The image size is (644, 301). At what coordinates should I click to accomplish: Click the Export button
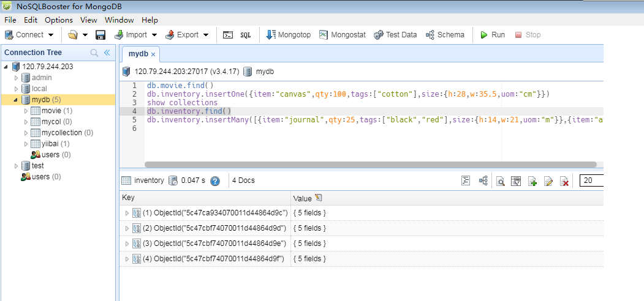click(182, 35)
